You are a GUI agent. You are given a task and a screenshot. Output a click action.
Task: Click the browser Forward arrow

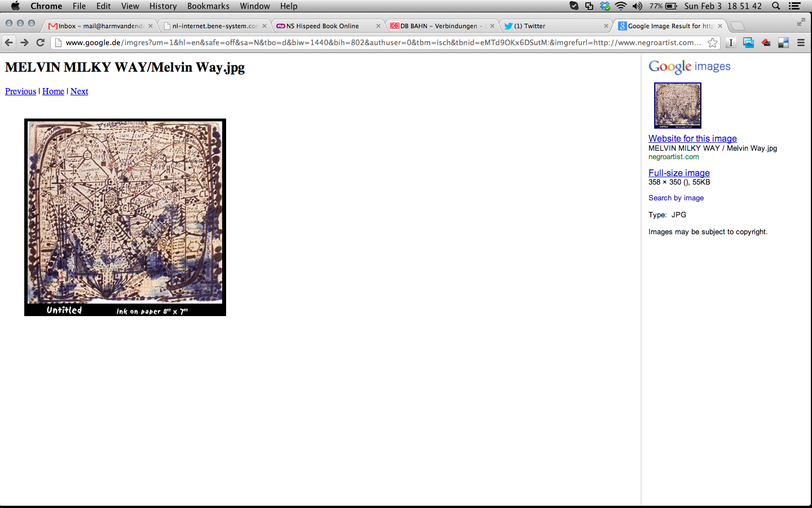[24, 42]
